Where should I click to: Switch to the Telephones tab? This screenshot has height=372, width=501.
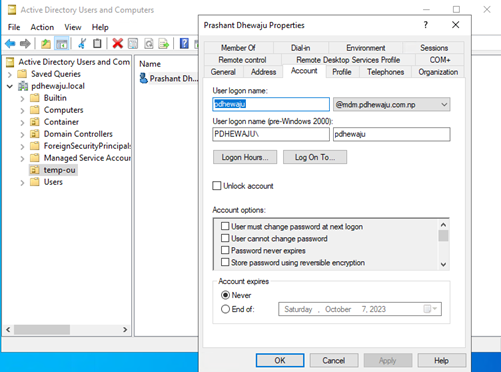[385, 72]
